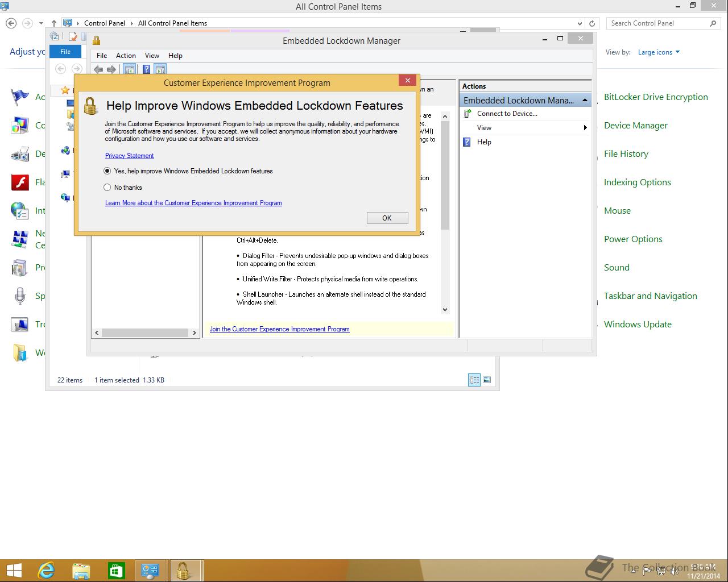Expand the View submenu in Actions pane
This screenshot has width=728, height=582.
[526, 128]
